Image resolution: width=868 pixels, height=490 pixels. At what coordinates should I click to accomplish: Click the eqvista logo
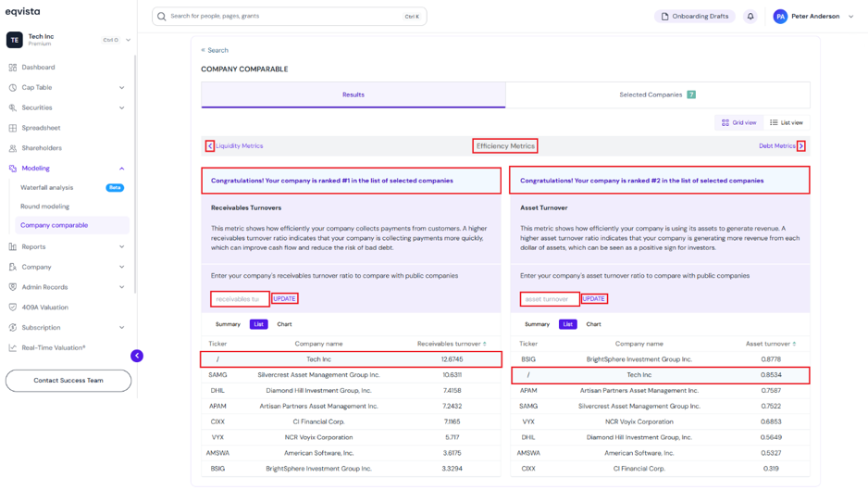point(23,11)
